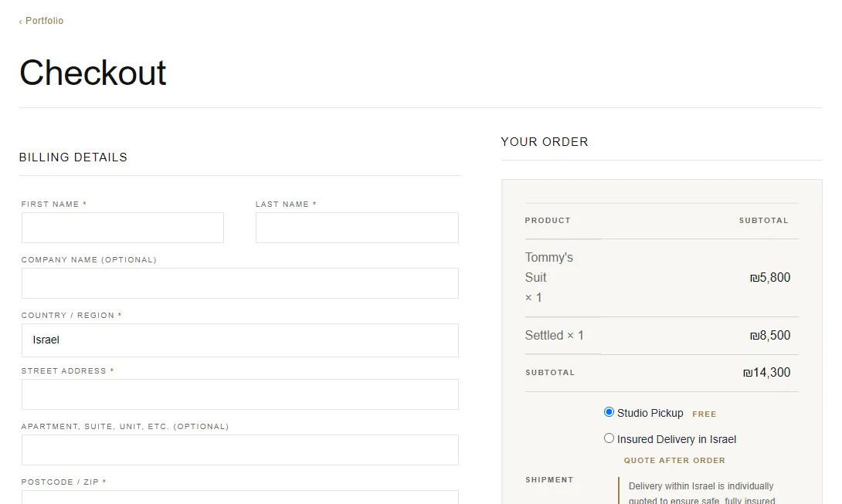Viewport: 842px width, 504px height.
Task: Choose Insured Delivery in Israel option
Action: [x=609, y=438]
